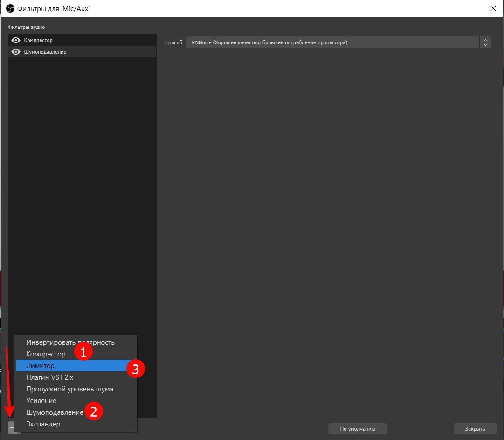Click the Закрыть button

click(x=475, y=429)
